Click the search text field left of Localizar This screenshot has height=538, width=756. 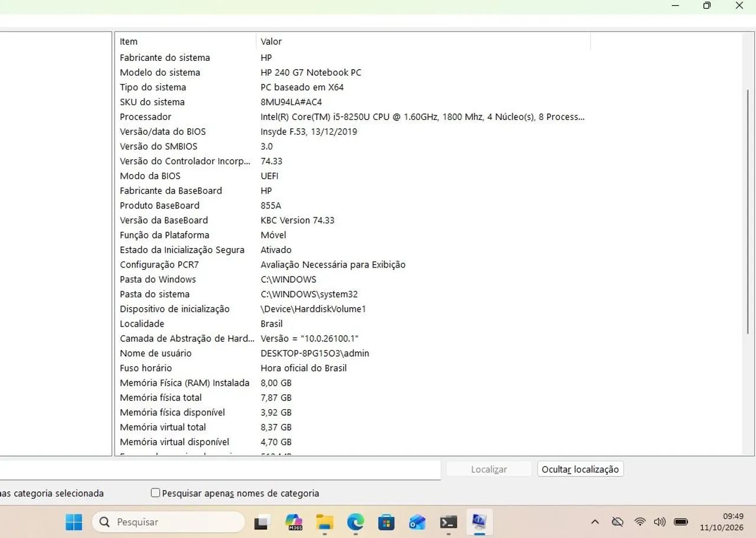220,470
